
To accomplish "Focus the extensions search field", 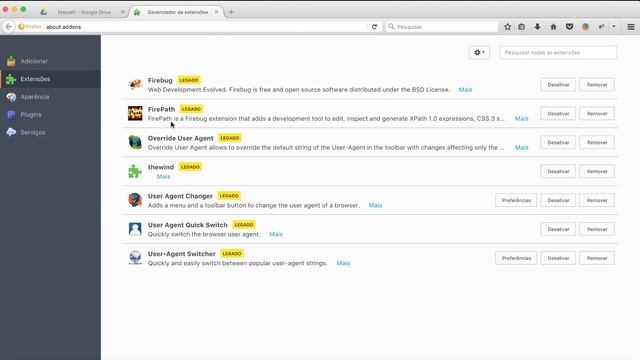I will click(558, 52).
